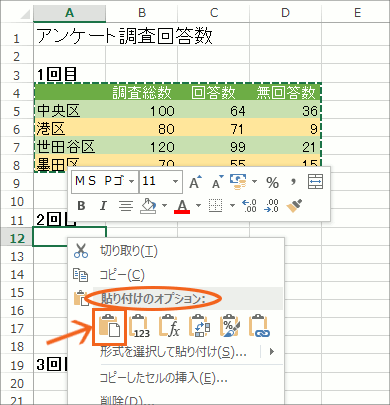Open the MS Pゴ font name dropdown
The width and height of the screenshot is (390, 405).
click(x=132, y=182)
